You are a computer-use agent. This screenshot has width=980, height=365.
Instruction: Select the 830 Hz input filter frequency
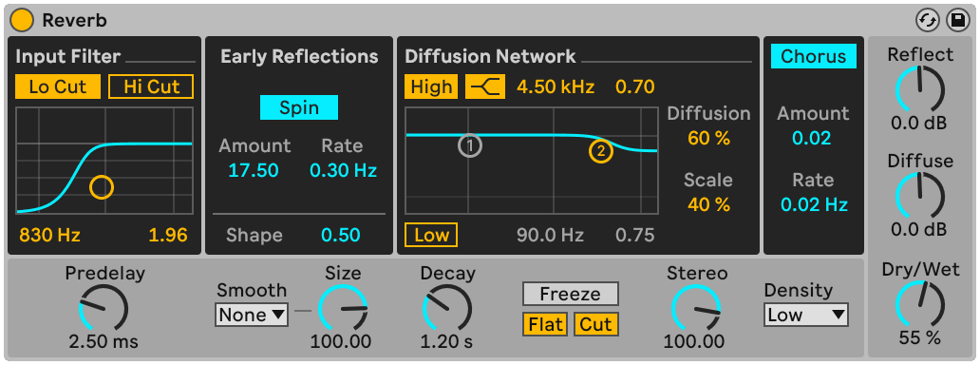[x=49, y=236]
